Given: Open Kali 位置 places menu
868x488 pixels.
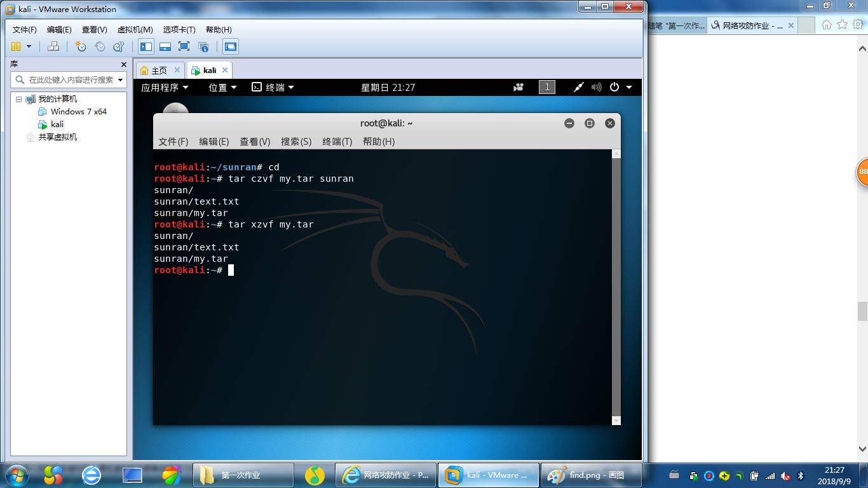Looking at the screenshot, I should 222,87.
